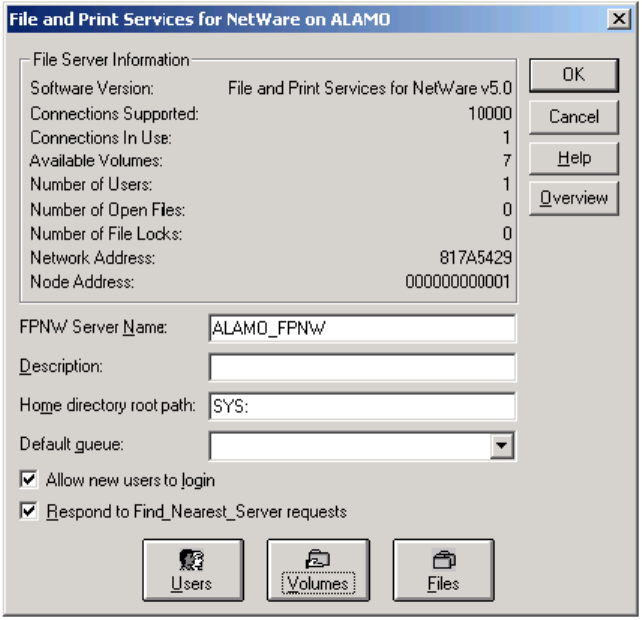Click the Software Version value text

(x=370, y=88)
